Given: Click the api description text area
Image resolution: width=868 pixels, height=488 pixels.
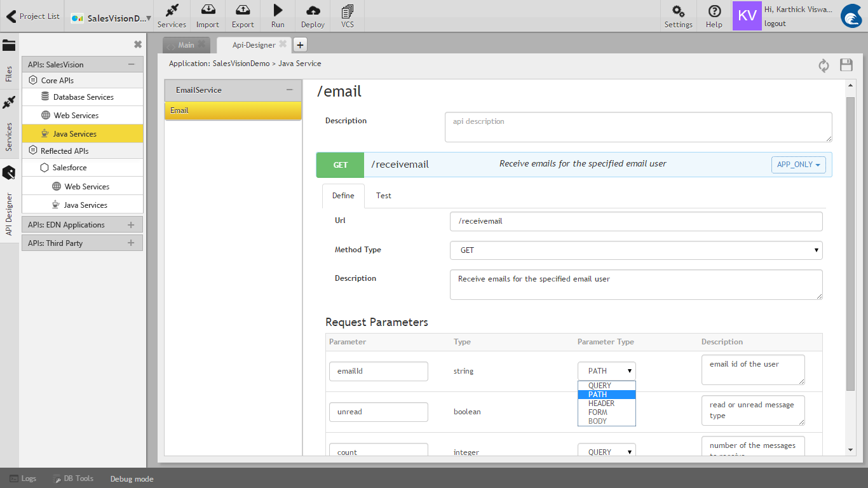Looking at the screenshot, I should pos(638,127).
